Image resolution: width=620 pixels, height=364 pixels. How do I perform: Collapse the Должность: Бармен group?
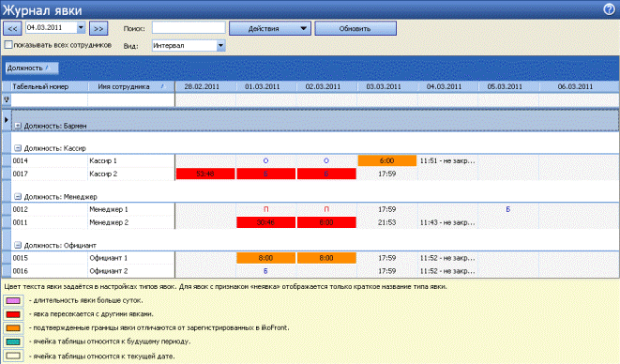(x=18, y=126)
